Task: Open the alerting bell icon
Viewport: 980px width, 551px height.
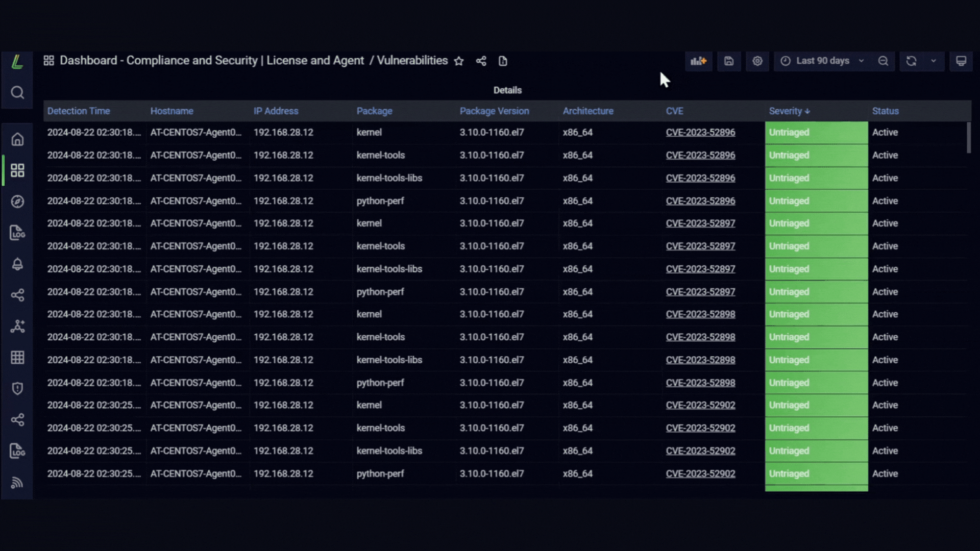Action: (17, 264)
